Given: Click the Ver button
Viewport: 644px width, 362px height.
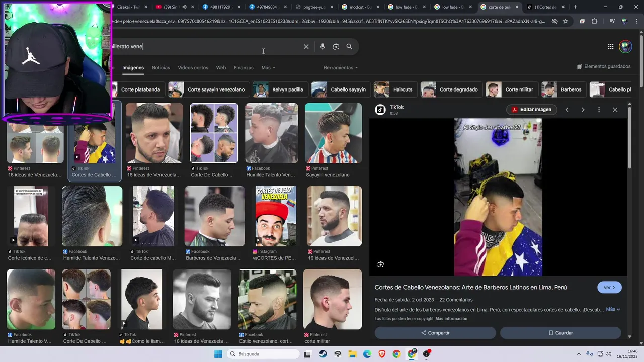Looking at the screenshot, I should 609,288.
